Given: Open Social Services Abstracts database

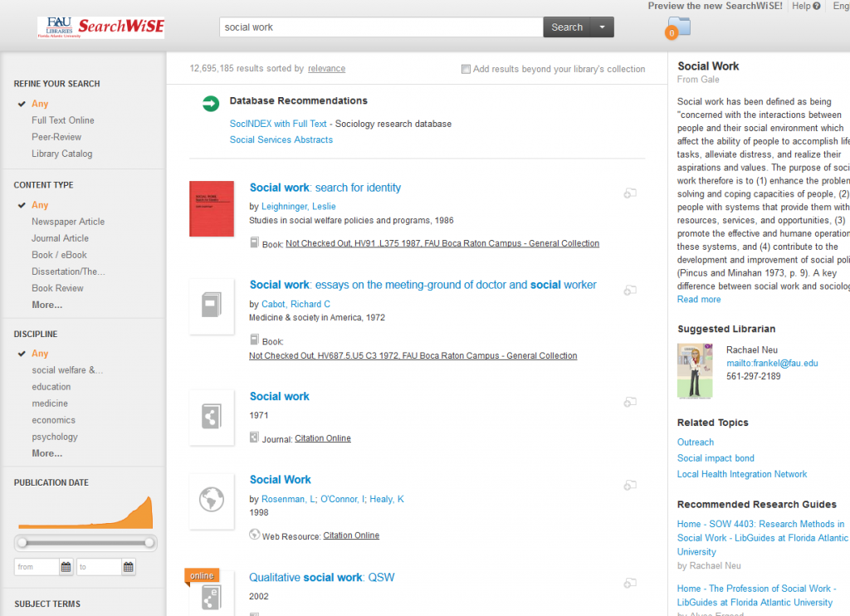Looking at the screenshot, I should [281, 140].
